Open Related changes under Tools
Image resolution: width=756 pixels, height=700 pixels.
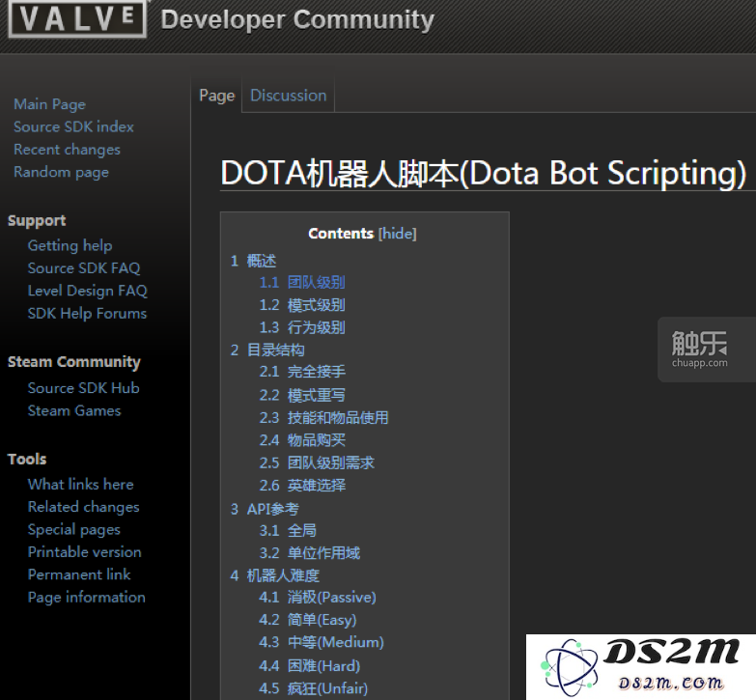(x=83, y=507)
